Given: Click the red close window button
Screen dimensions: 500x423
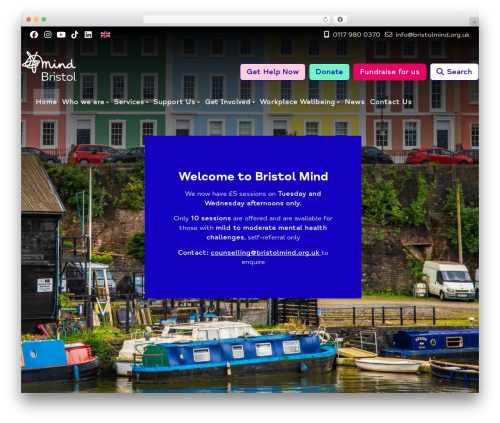Looking at the screenshot, I should point(29,19).
